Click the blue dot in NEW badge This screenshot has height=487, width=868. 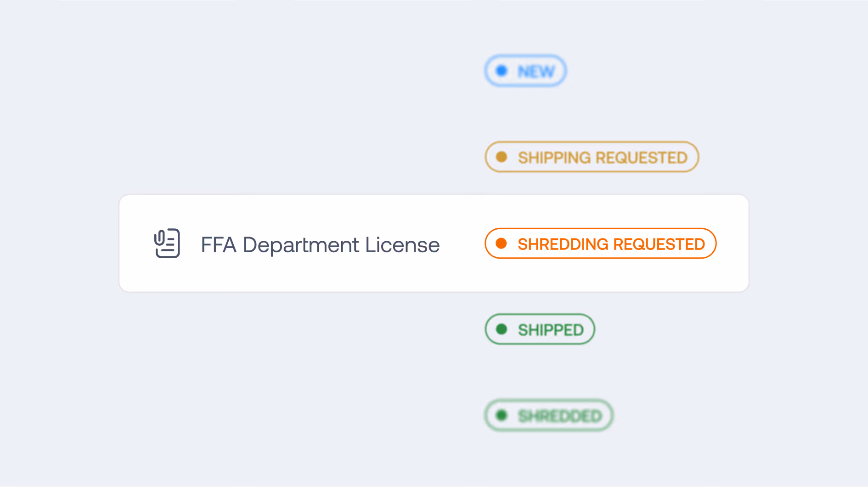(502, 71)
